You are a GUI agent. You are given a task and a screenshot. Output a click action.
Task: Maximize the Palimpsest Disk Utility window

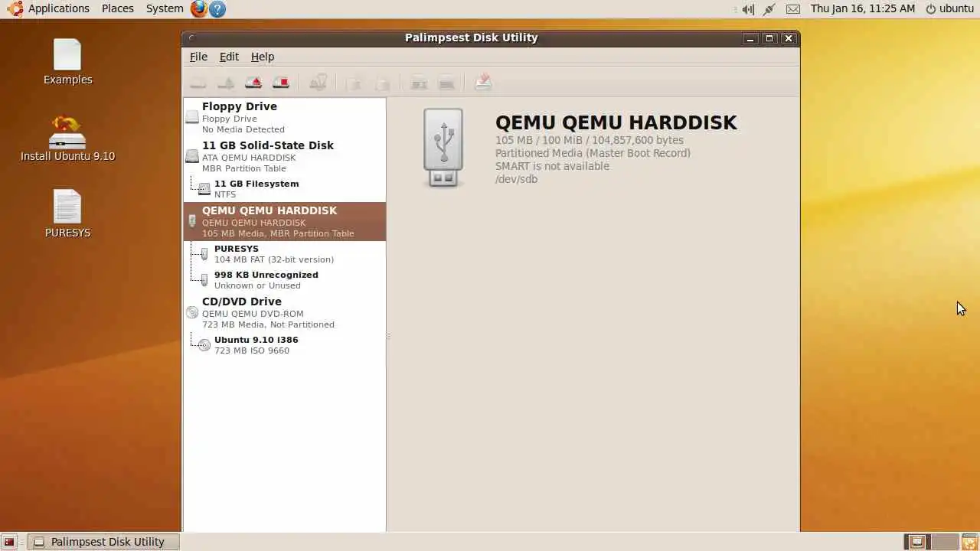point(769,38)
